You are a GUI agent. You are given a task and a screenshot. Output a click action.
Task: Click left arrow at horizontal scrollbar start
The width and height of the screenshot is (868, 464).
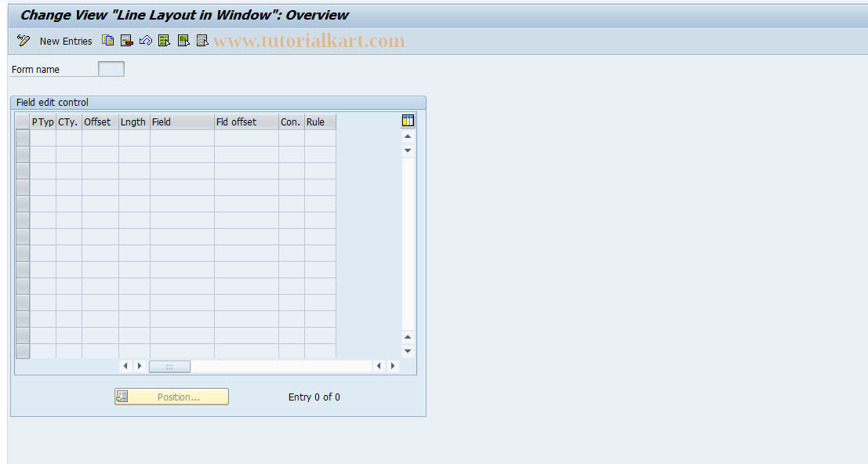[125, 366]
